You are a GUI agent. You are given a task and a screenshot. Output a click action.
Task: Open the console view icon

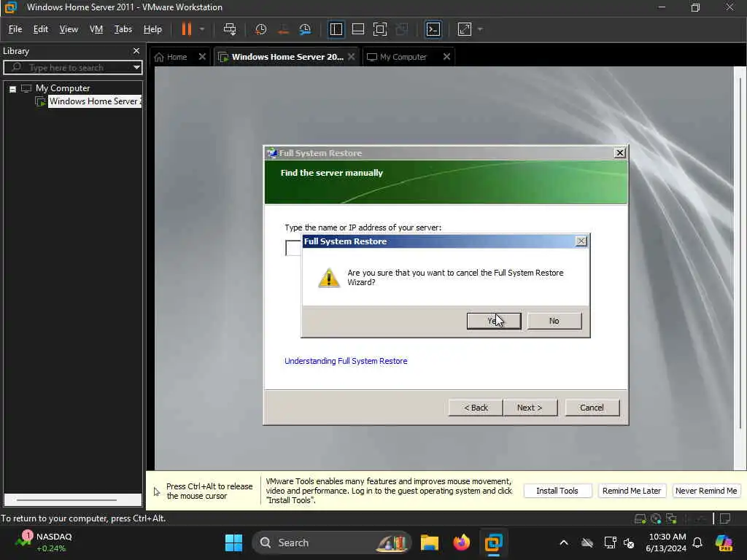(433, 29)
